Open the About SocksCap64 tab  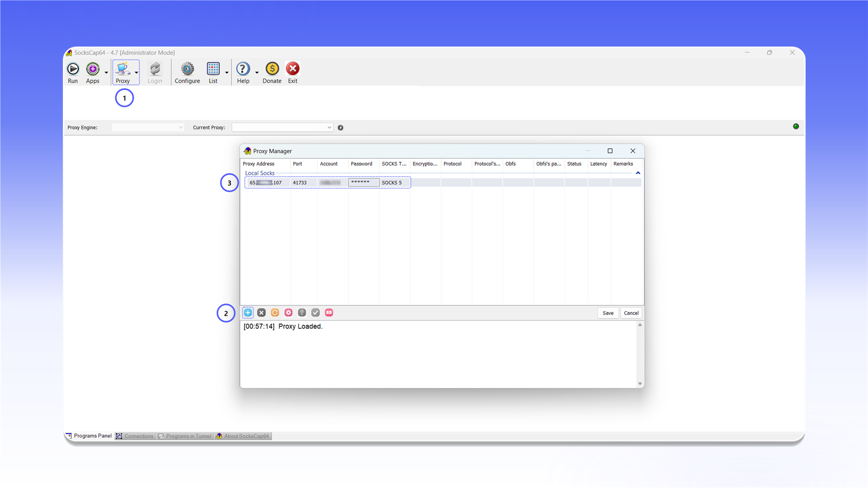tap(243, 436)
